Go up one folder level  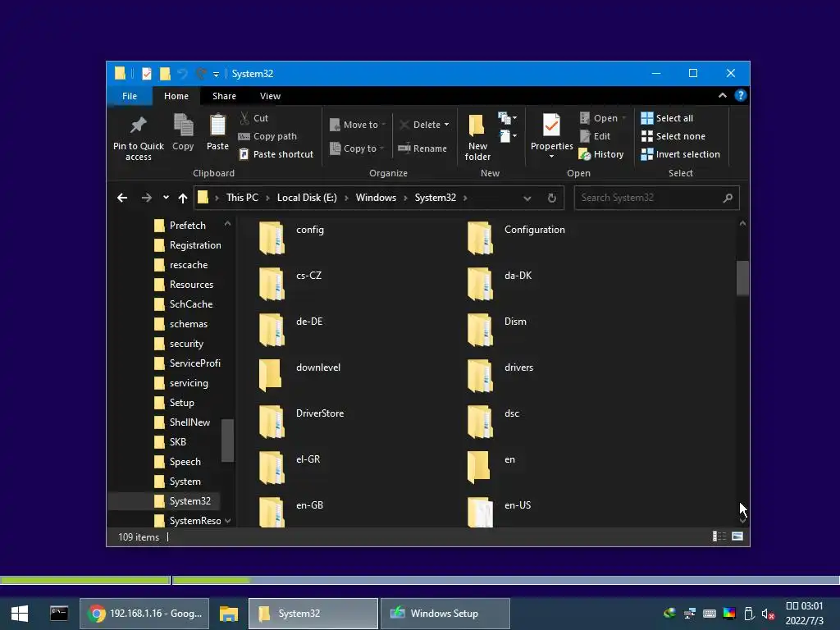[x=183, y=198]
